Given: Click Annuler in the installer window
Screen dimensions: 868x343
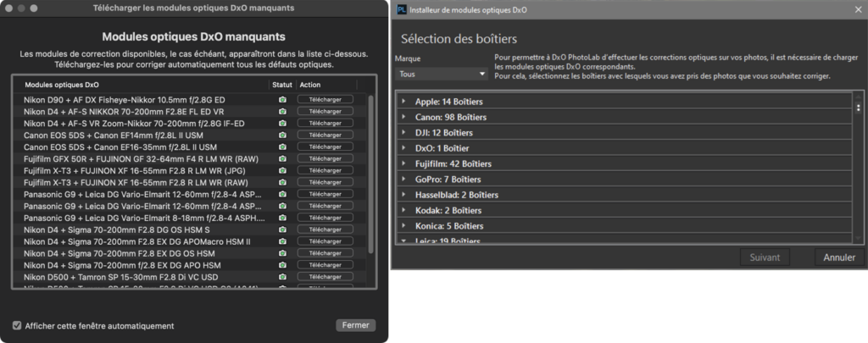Looking at the screenshot, I should click(x=839, y=257).
